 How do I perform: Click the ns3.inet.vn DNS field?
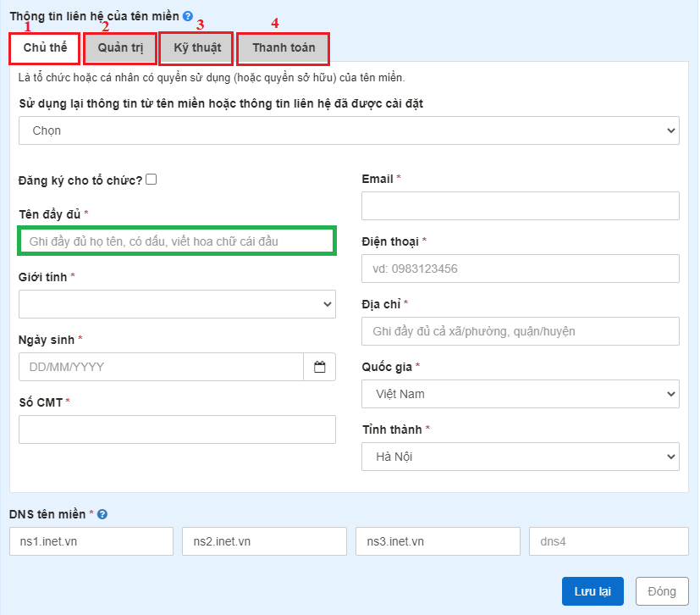438,541
